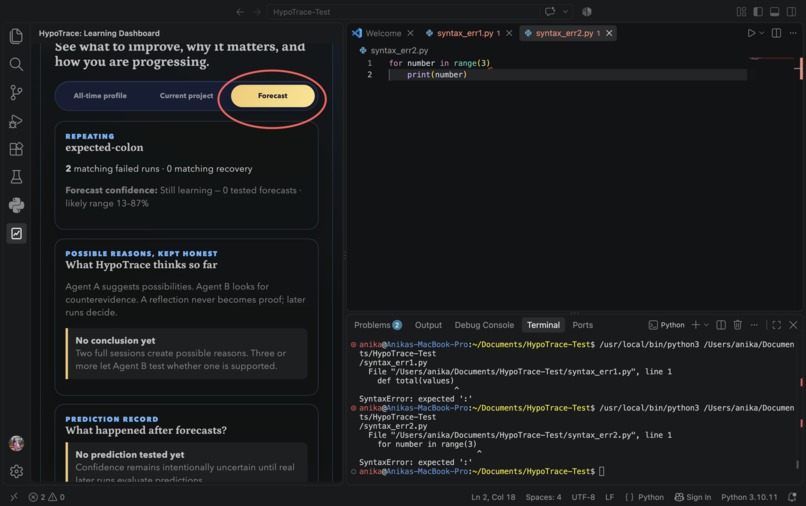The height and width of the screenshot is (506, 806).
Task: Toggle the bottom panel visibility
Action: 775,11
